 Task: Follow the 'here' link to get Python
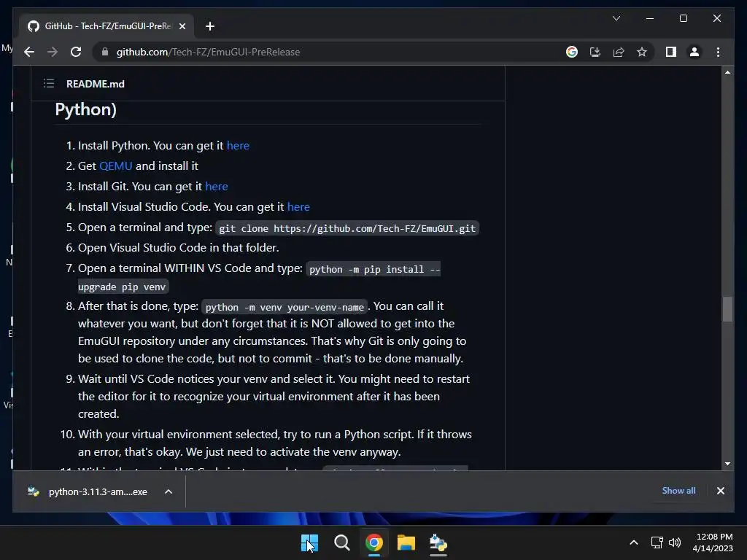(x=238, y=145)
